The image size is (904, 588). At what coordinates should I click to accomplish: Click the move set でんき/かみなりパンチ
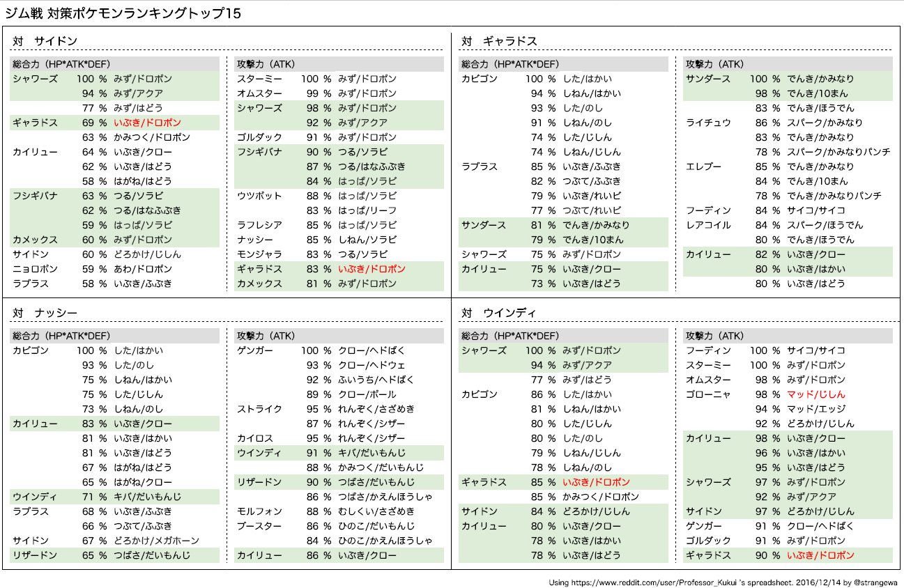(x=834, y=196)
